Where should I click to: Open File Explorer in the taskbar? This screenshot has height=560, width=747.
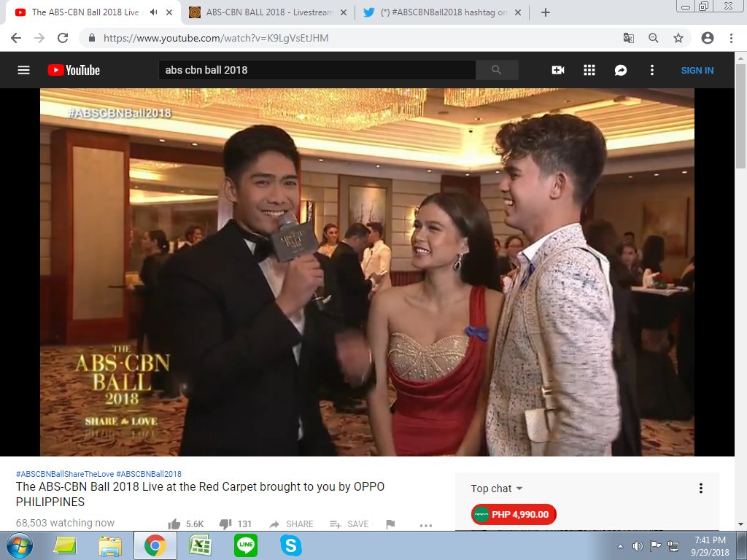(x=110, y=545)
